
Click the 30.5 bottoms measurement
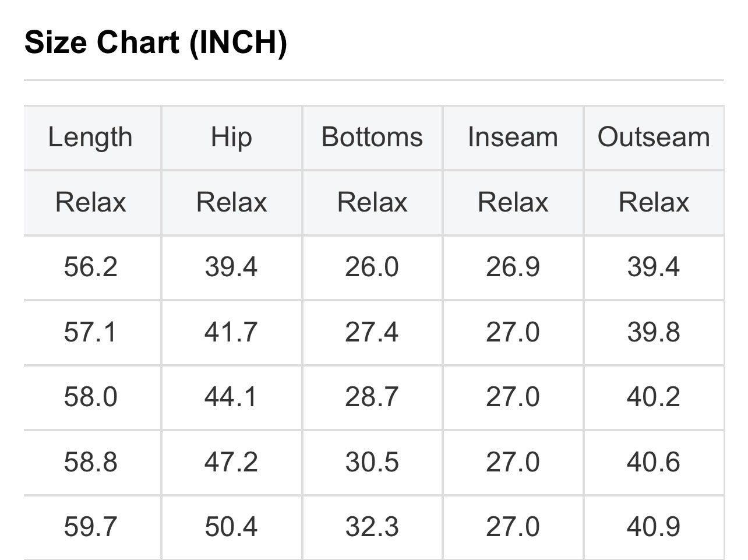click(x=372, y=463)
